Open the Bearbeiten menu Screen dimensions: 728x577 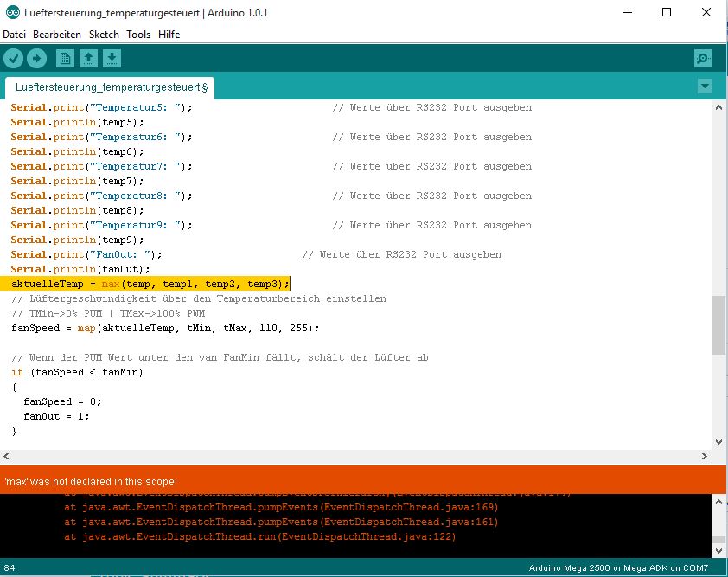tap(57, 35)
